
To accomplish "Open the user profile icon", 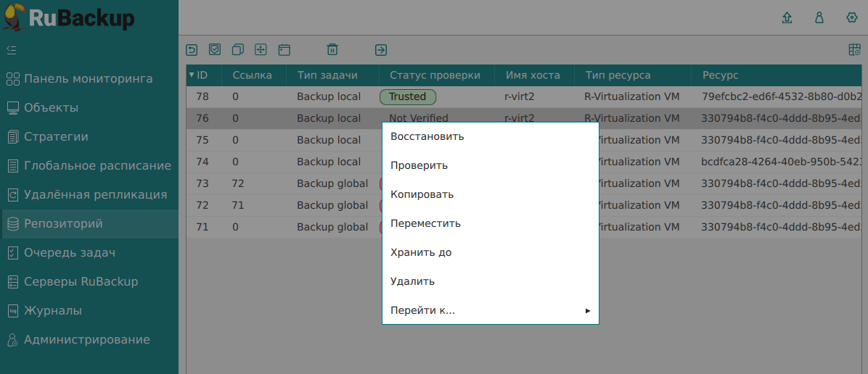I will point(819,18).
